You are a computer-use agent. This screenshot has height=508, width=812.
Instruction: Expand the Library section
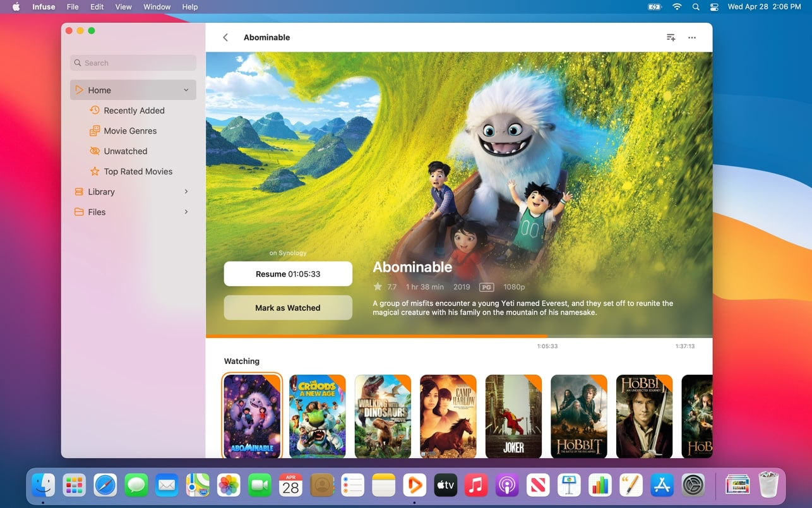click(186, 191)
